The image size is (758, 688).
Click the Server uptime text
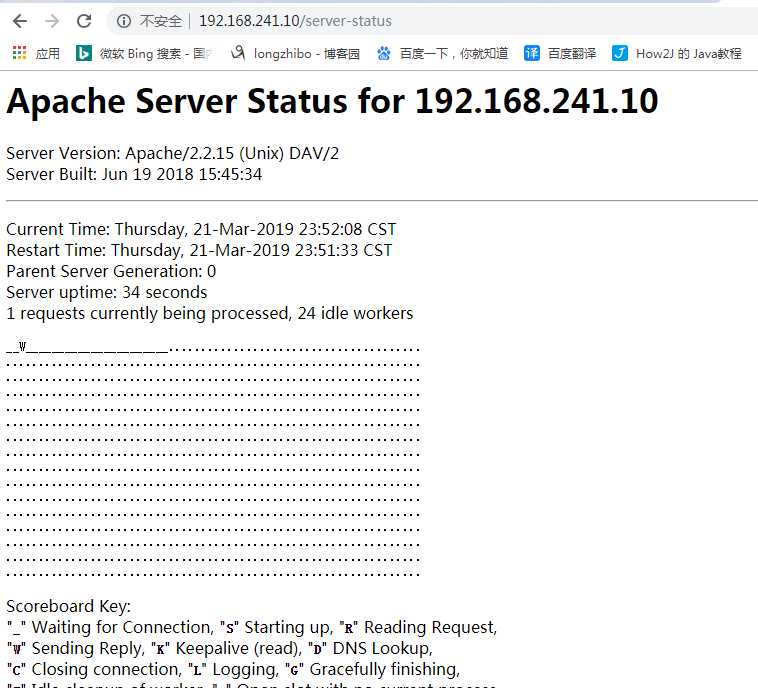tap(106, 292)
